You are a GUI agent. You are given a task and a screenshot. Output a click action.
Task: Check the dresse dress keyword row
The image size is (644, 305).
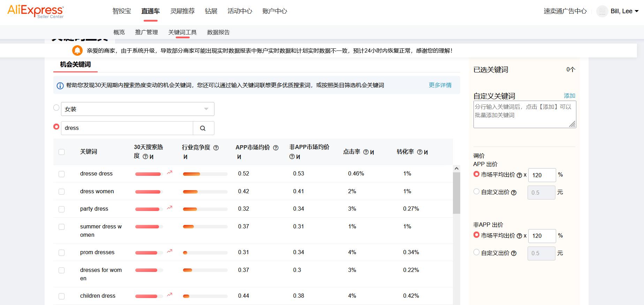pyautogui.click(x=62, y=174)
